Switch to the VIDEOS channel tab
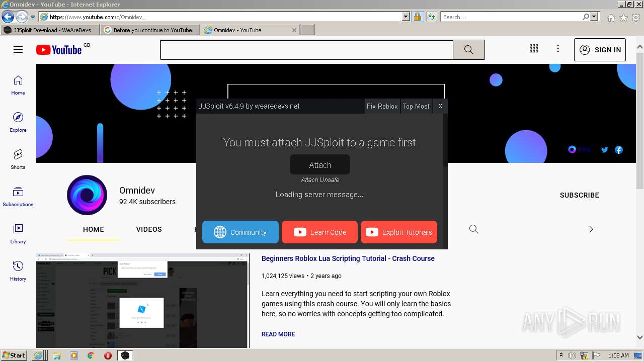This screenshot has height=362, width=644. click(x=149, y=229)
